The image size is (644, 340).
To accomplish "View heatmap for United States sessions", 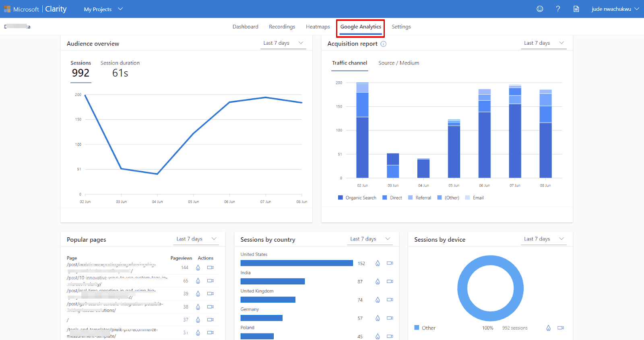I will (x=378, y=263).
